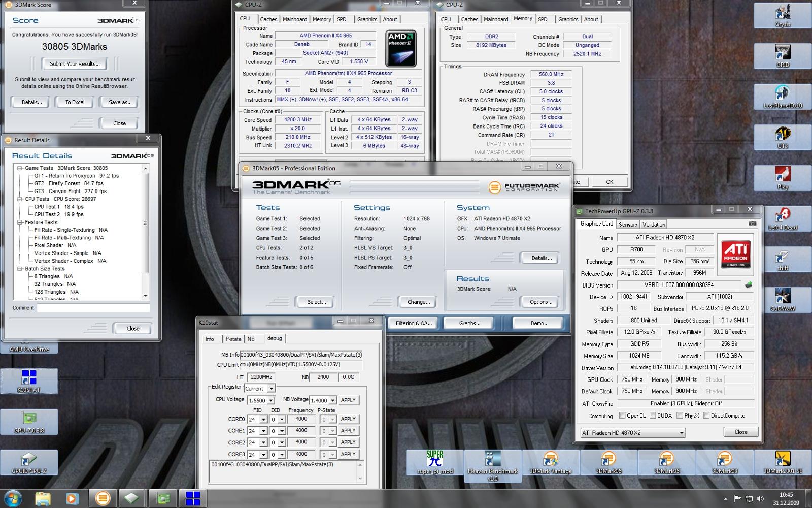Open the CORE1 DID dropdown
This screenshot has width=812, height=508.
click(x=277, y=431)
